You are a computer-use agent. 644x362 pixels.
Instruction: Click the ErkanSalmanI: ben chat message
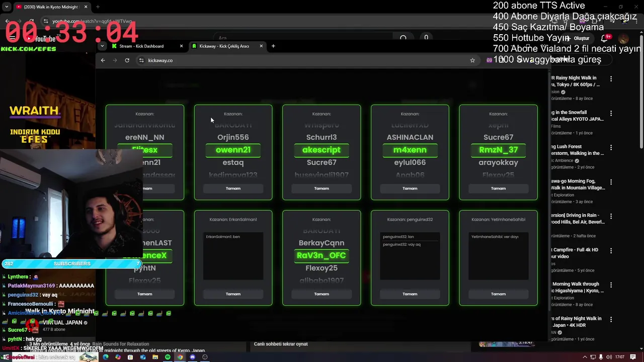coord(223,236)
